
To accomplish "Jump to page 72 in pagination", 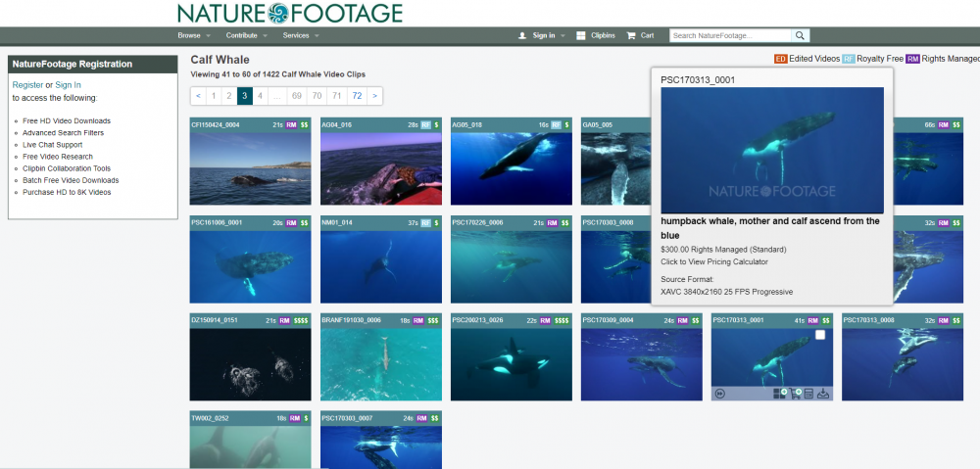I will click(357, 96).
